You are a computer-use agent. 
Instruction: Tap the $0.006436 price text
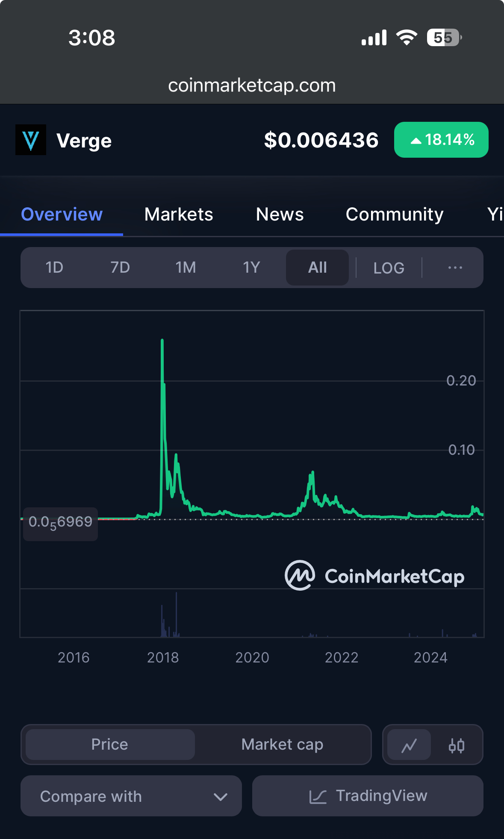(321, 140)
